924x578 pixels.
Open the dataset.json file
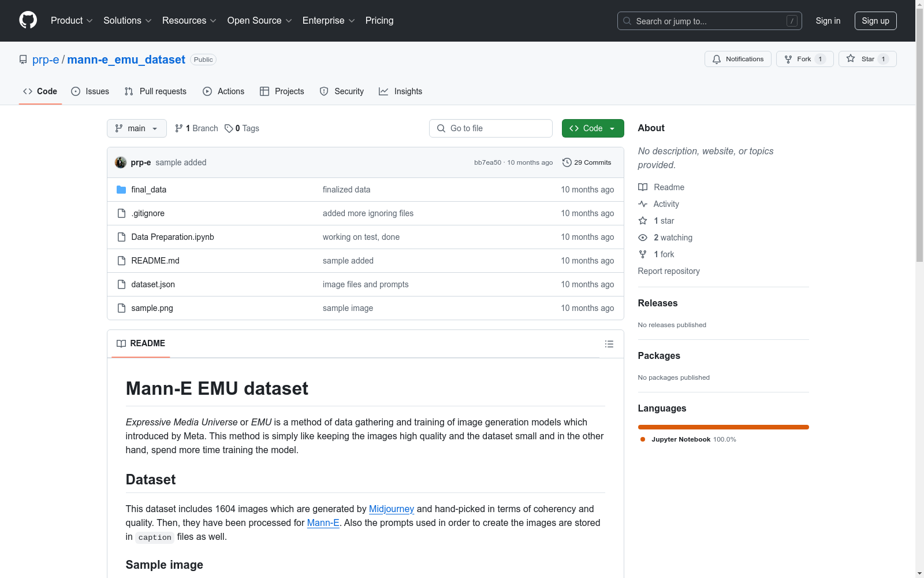[153, 284]
